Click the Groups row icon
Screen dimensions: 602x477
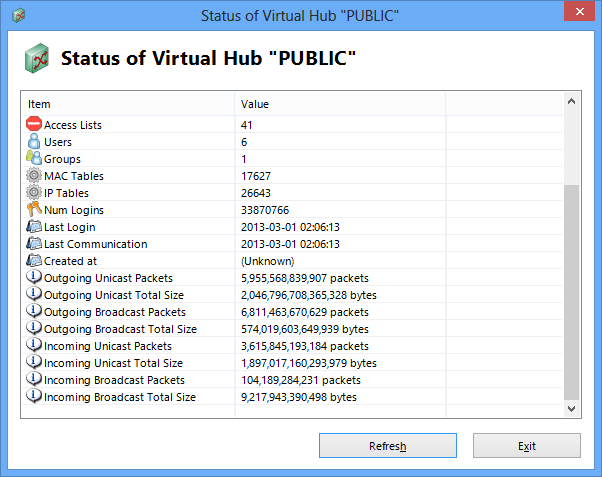tap(34, 158)
